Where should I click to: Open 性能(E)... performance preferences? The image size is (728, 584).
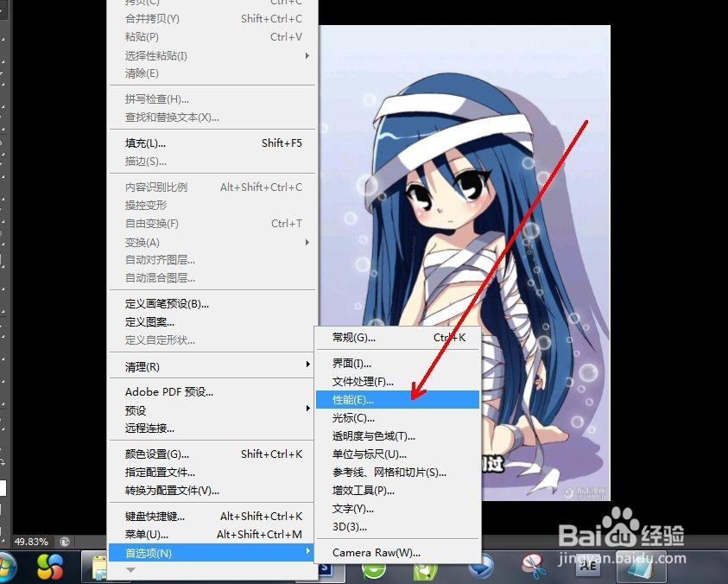click(x=397, y=399)
